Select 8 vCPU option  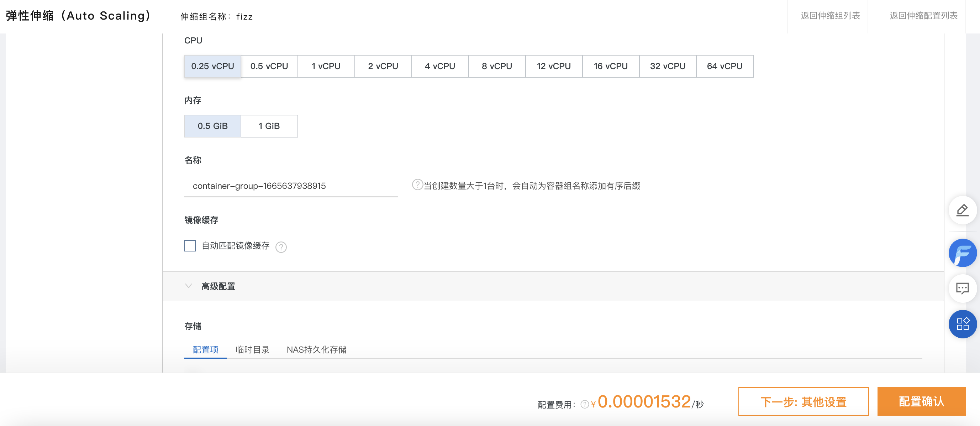pos(497,66)
